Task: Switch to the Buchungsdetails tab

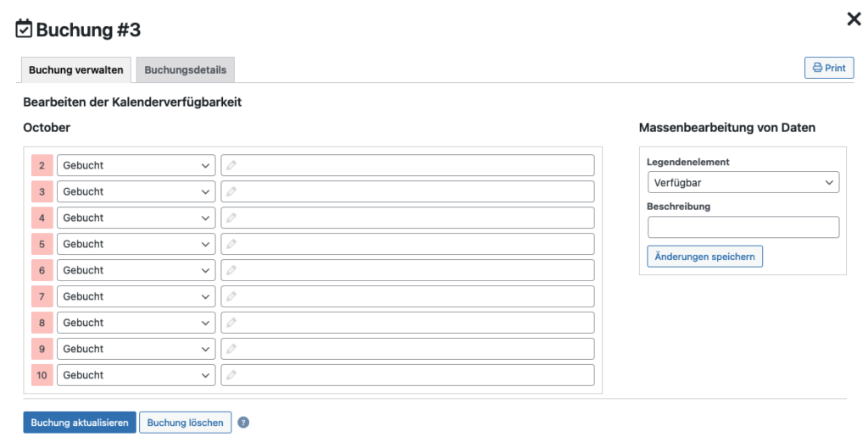Action: (186, 70)
